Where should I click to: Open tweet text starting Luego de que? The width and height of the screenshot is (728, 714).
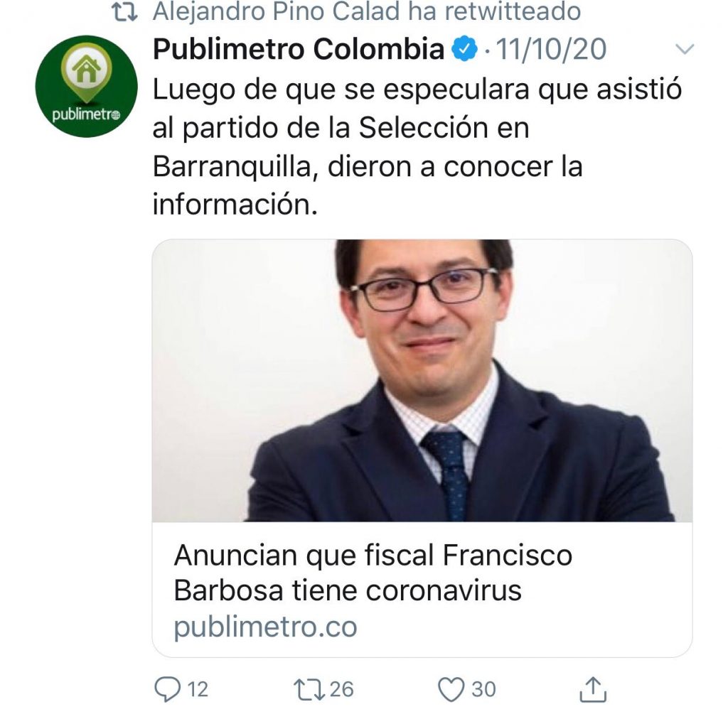[x=417, y=146]
